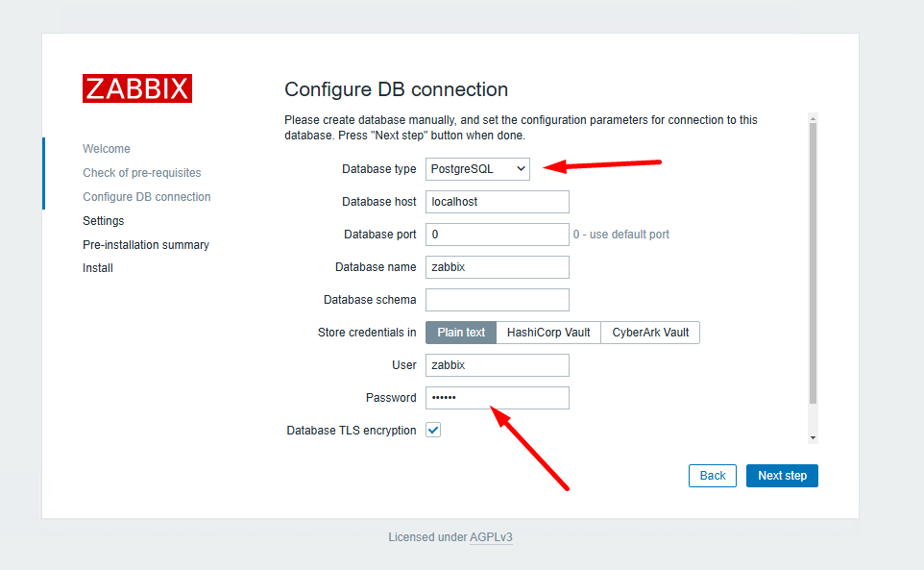This screenshot has width=924, height=570.
Task: Click the 'Store credentials in' label
Action: (367, 333)
